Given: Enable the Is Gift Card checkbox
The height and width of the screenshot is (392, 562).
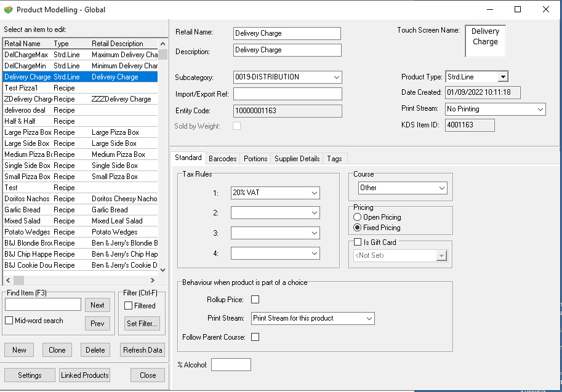Looking at the screenshot, I should point(358,242).
